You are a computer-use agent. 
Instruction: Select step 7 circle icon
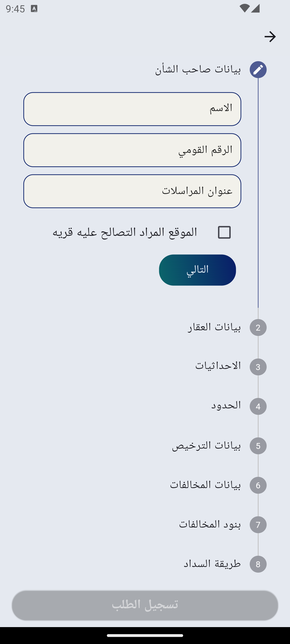click(258, 525)
